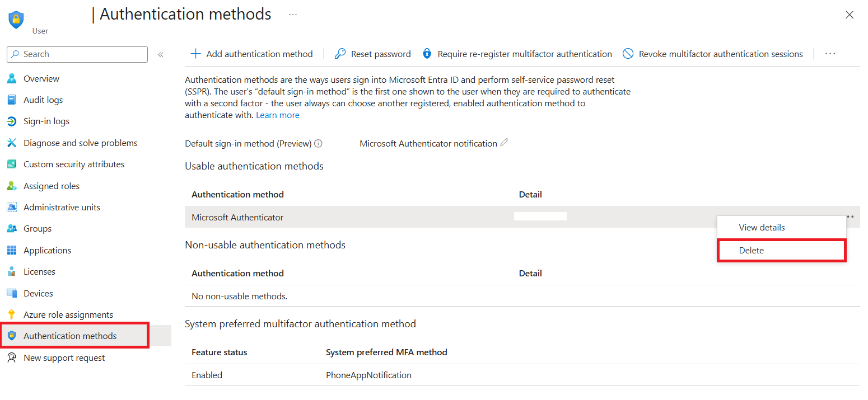Click the Reset password toolbar icon
This screenshot has height=400, width=868.
pos(339,54)
